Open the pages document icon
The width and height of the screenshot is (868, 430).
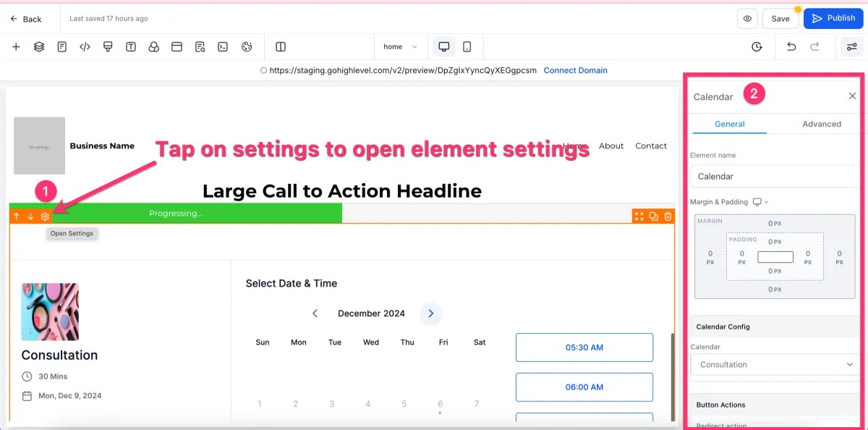coord(62,47)
